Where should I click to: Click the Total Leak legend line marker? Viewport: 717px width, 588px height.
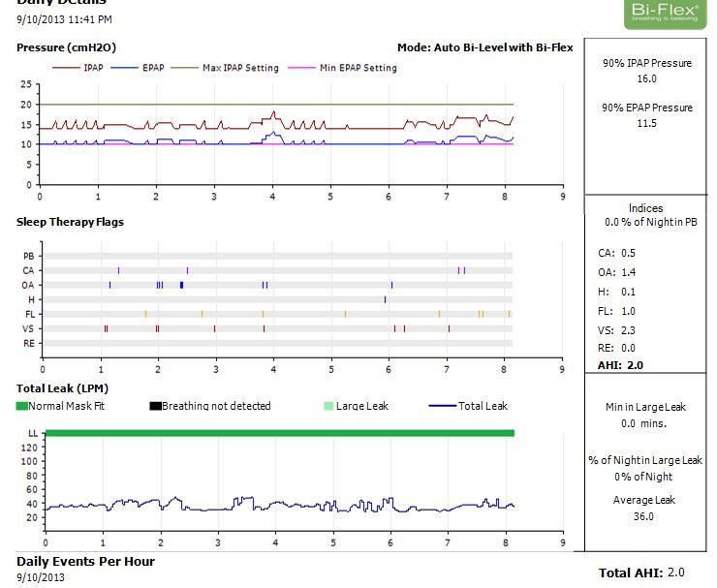442,406
